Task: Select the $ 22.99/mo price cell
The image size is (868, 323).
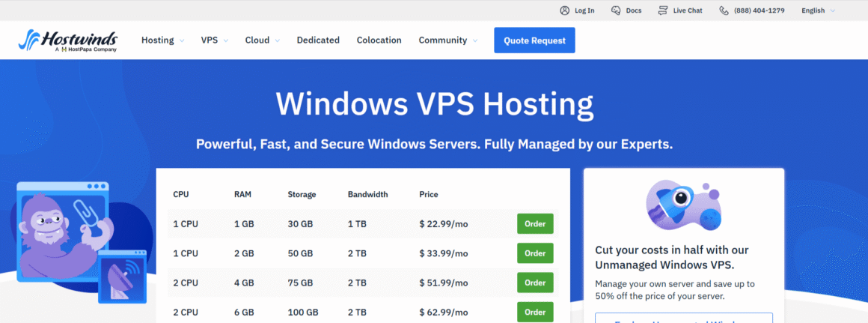Action: point(444,224)
